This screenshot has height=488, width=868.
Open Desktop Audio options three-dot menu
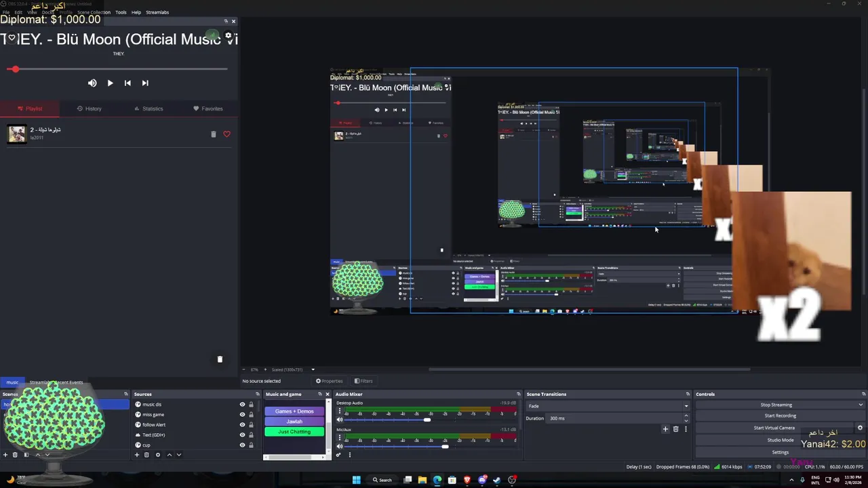(340, 411)
